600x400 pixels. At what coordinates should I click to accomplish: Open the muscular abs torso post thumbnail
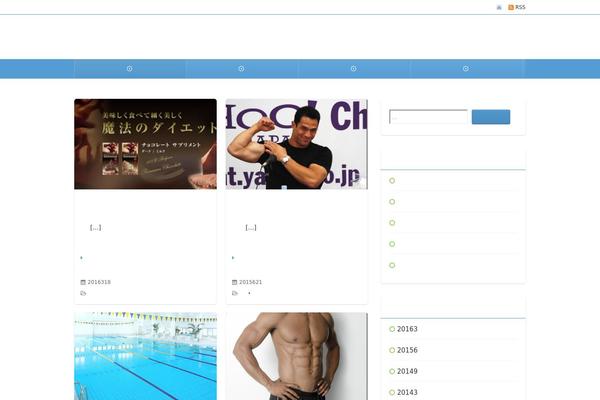pos(297,356)
